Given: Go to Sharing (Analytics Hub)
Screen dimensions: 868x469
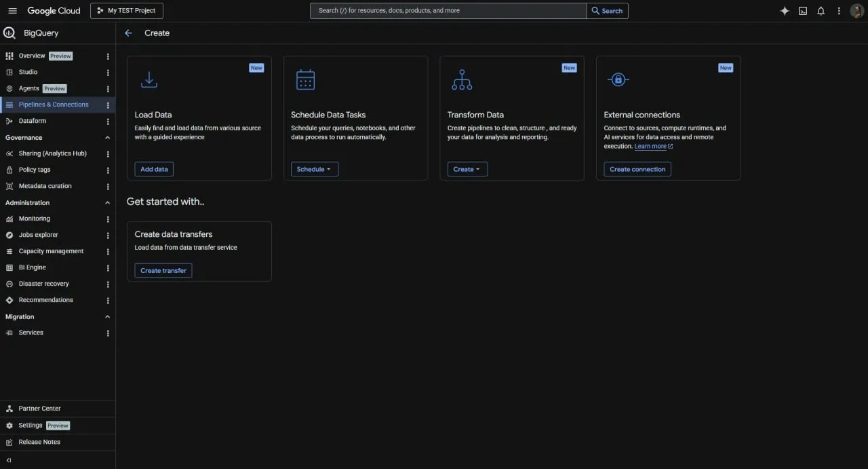Looking at the screenshot, I should [x=52, y=153].
